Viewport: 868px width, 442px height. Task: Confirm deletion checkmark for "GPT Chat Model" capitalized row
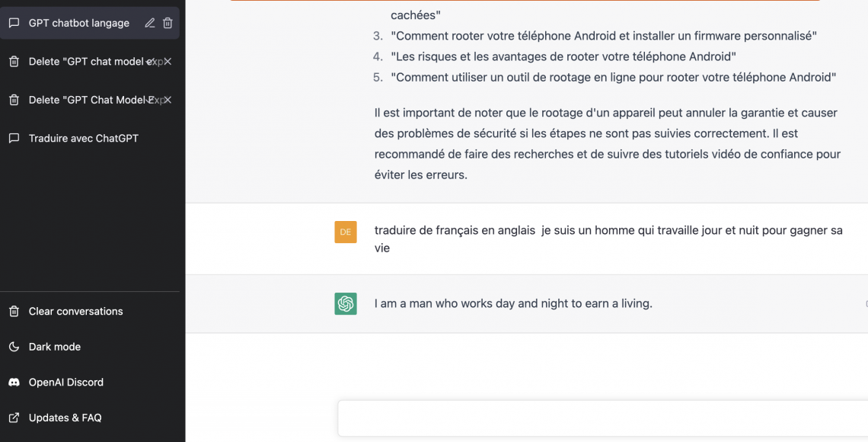pyautogui.click(x=149, y=100)
